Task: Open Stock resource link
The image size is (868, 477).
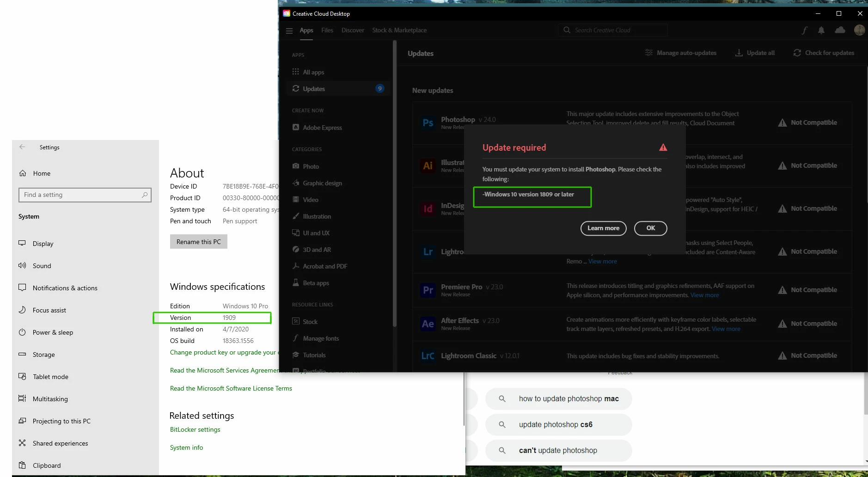Action: click(x=338, y=322)
